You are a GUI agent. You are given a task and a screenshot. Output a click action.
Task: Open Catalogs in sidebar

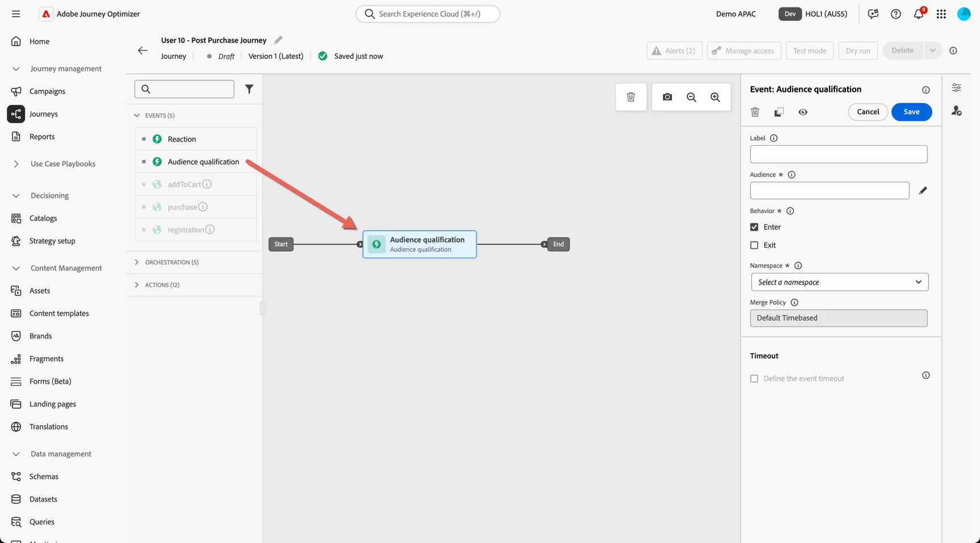click(43, 218)
